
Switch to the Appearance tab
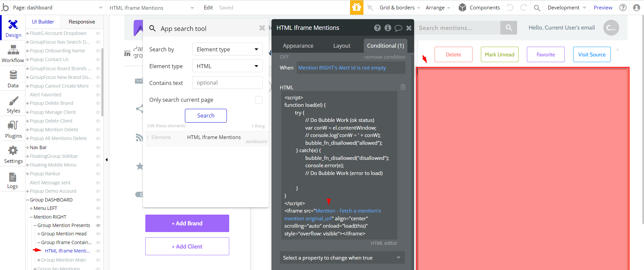[x=298, y=46]
